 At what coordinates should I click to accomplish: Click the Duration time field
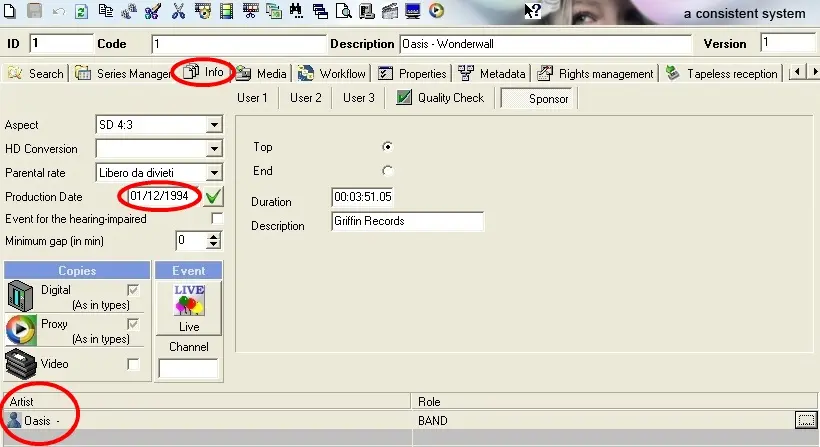pyautogui.click(x=363, y=197)
